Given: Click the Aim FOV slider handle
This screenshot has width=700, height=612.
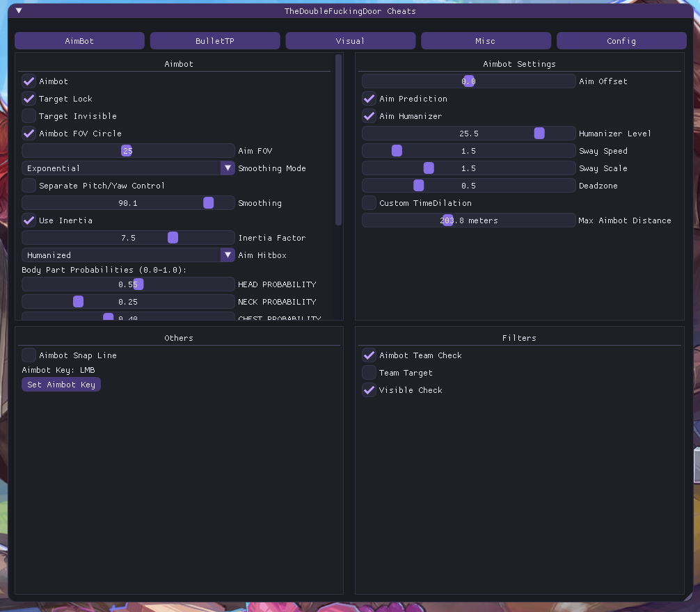Looking at the screenshot, I should pos(127,151).
